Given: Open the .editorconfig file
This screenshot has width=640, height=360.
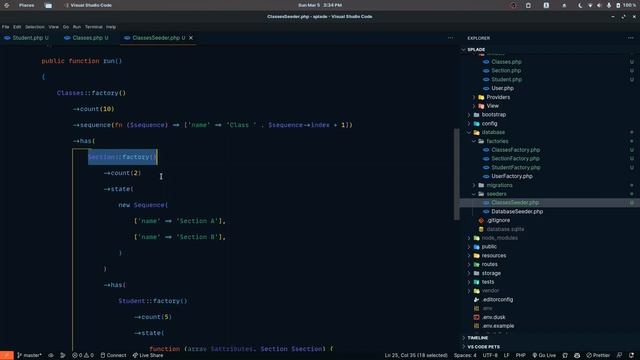Looking at the screenshot, I should pyautogui.click(x=497, y=300).
